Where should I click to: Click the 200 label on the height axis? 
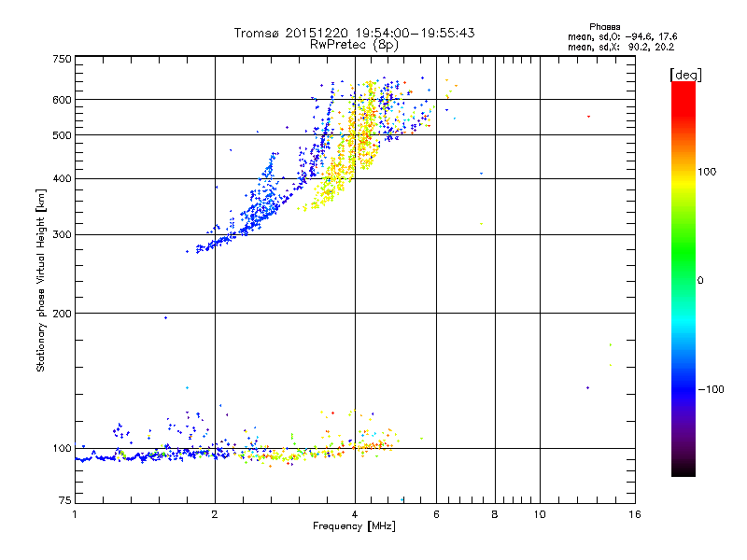point(62,314)
